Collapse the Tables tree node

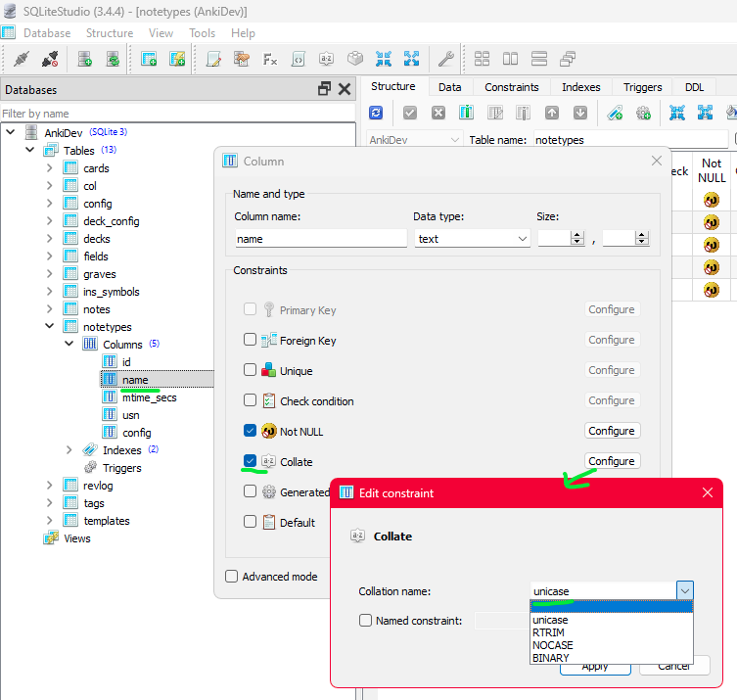point(30,150)
